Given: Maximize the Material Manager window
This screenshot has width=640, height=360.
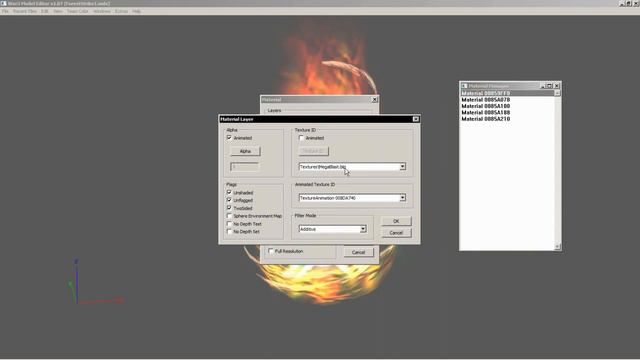Looking at the screenshot, I should pyautogui.click(x=549, y=86).
